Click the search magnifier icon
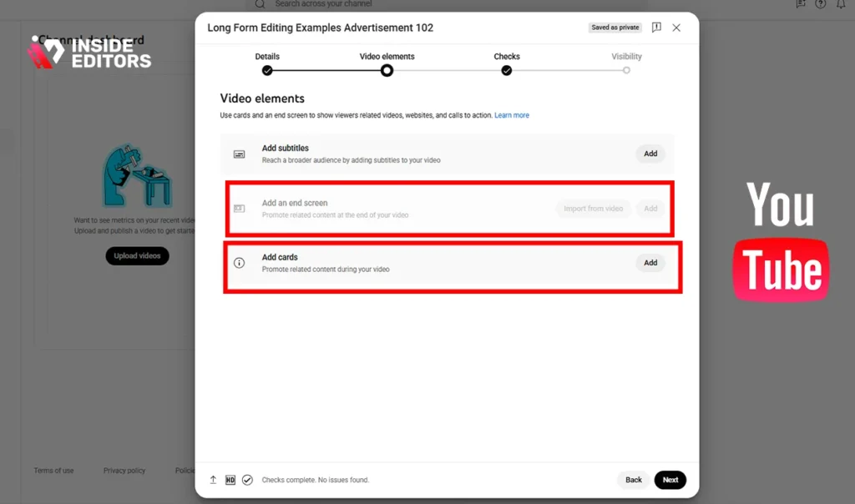 pos(261,4)
